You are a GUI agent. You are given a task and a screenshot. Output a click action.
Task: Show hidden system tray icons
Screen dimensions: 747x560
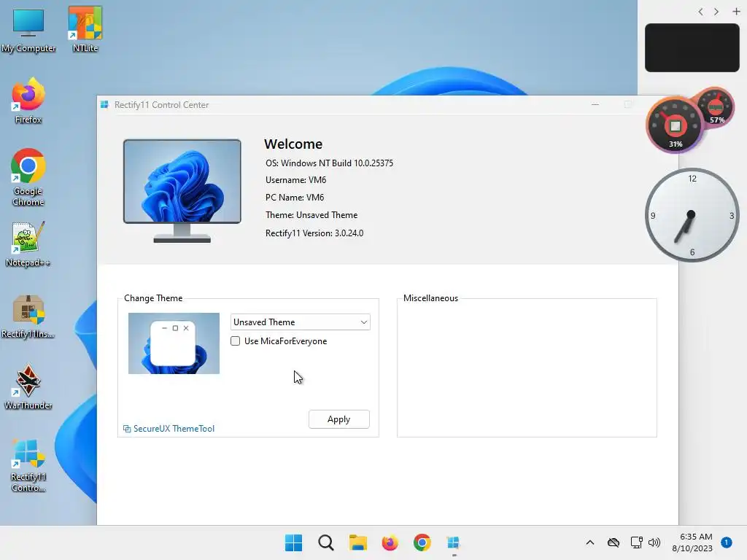coord(589,542)
